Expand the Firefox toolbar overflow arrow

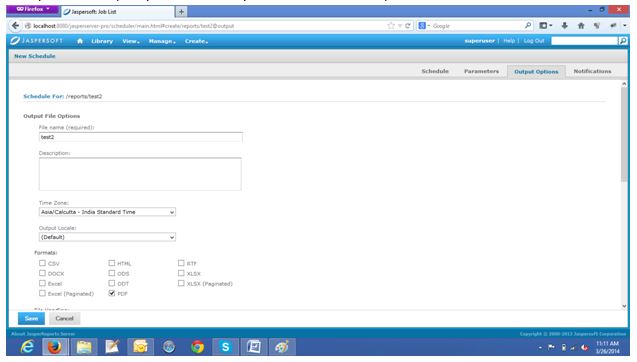pyautogui.click(x=625, y=26)
